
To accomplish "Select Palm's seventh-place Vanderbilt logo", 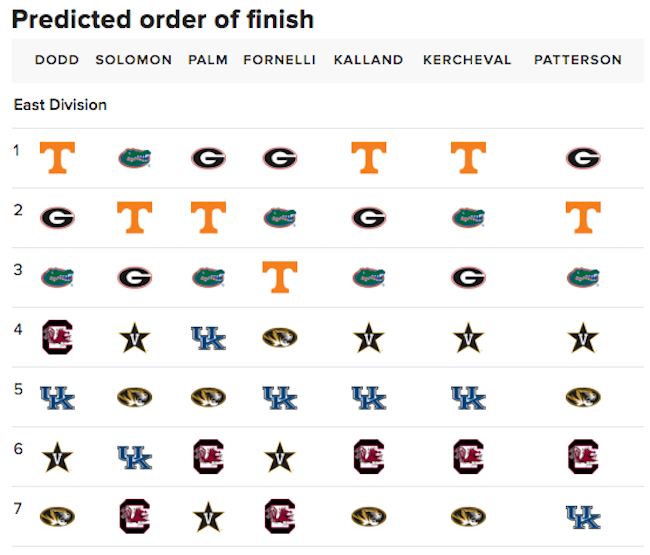I will 209,517.
